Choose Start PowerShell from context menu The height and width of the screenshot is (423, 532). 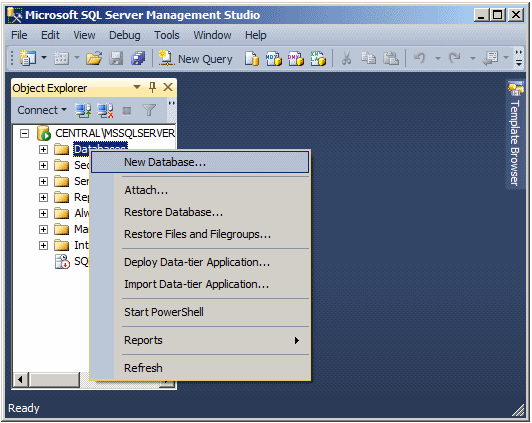click(200, 312)
